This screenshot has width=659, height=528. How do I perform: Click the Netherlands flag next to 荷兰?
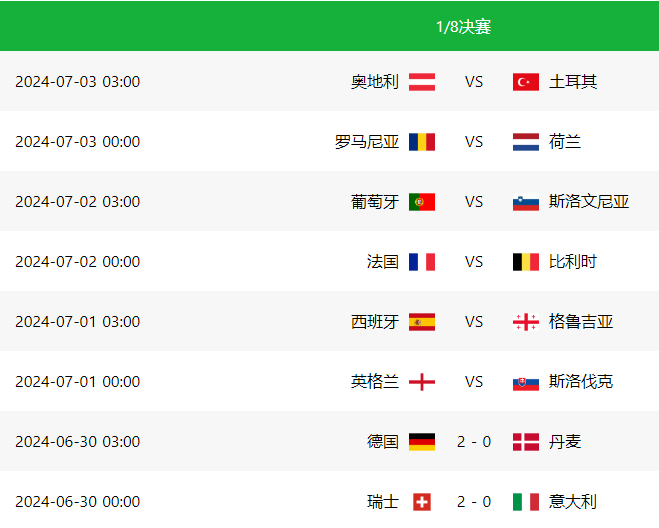[526, 142]
